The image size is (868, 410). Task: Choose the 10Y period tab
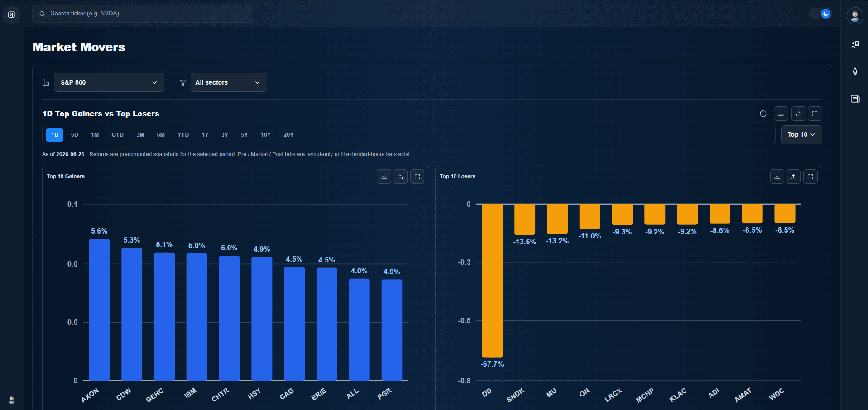coord(266,135)
